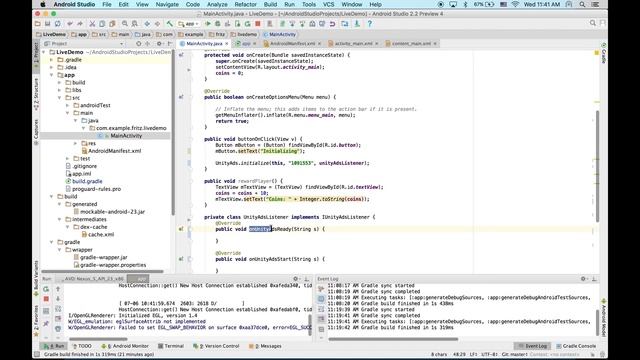Viewport: 640px width, 360px height.
Task: Open the Analyze menu
Action: (217, 4)
